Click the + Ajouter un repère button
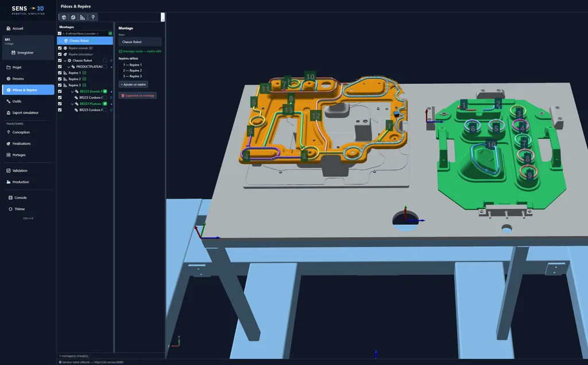588x365 pixels. [x=133, y=84]
